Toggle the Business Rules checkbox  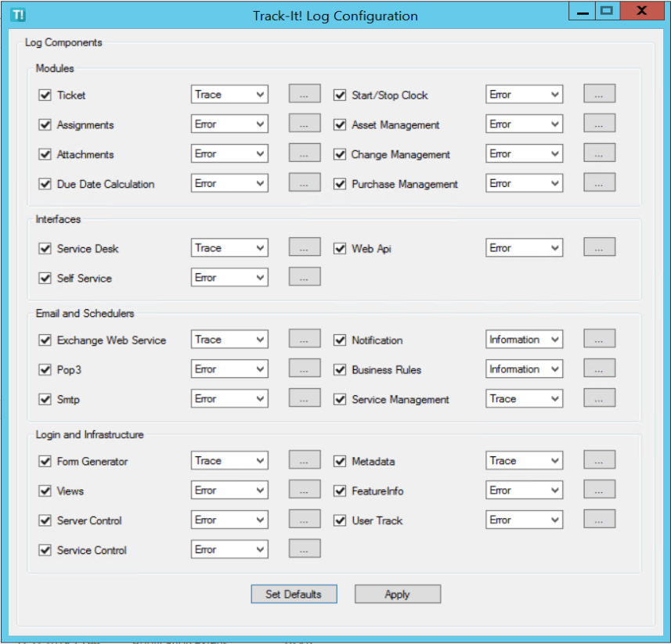340,369
